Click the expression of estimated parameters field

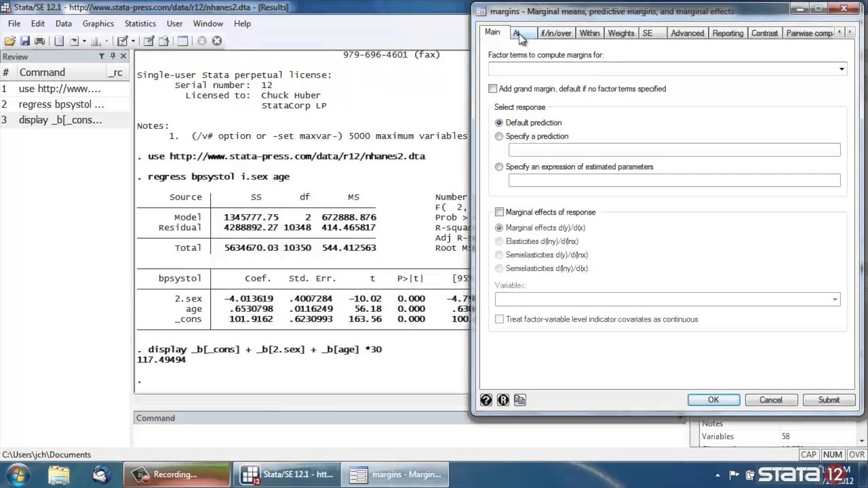pyautogui.click(x=674, y=180)
